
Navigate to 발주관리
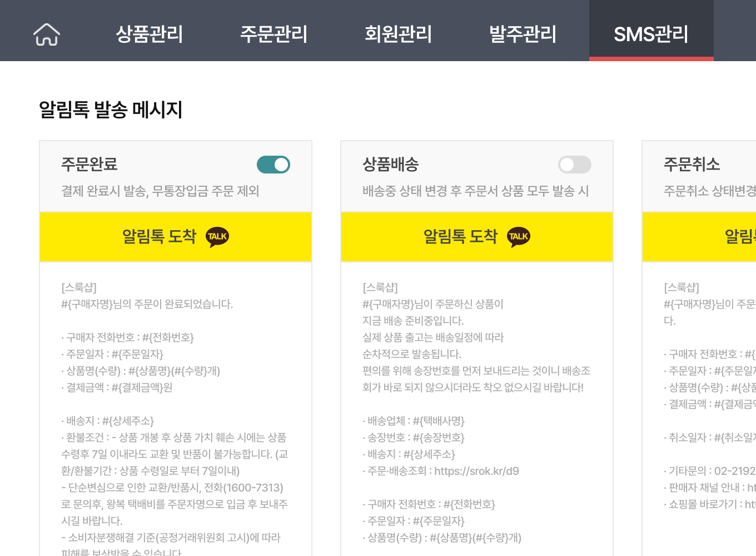coord(522,34)
